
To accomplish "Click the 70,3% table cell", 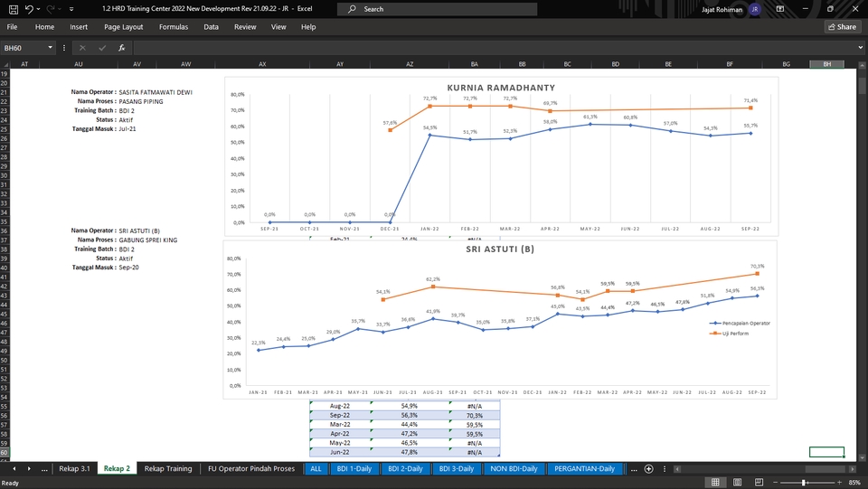I will [x=475, y=416].
